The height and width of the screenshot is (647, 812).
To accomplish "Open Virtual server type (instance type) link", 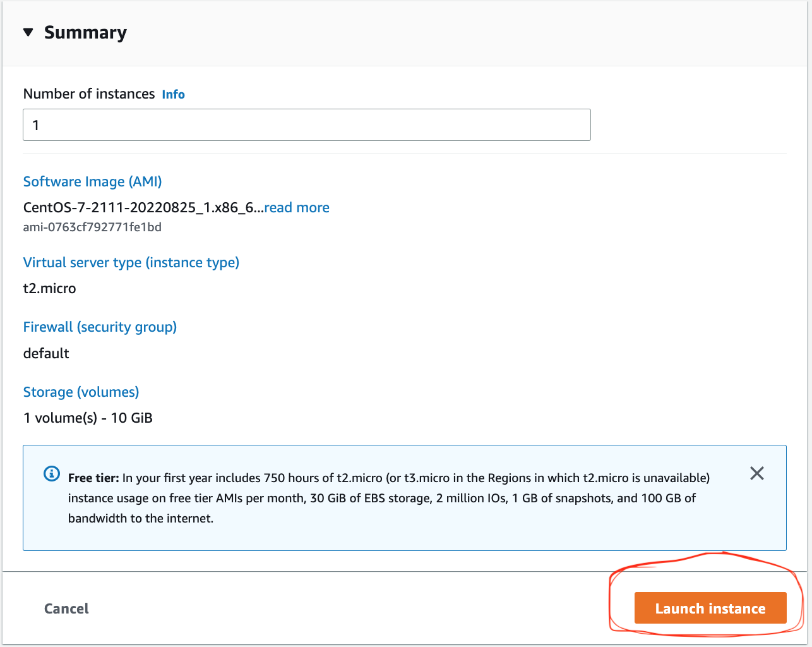I will point(131,263).
